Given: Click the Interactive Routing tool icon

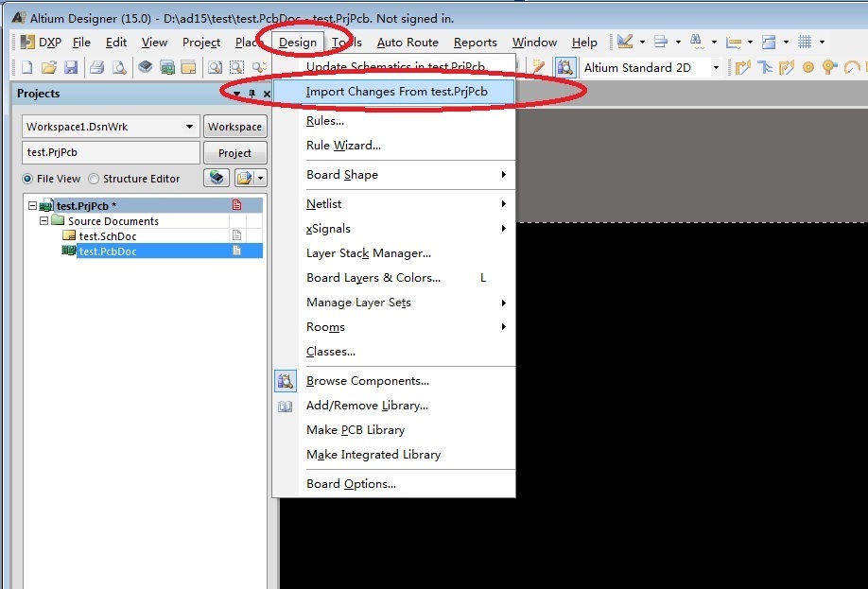Looking at the screenshot, I should (x=742, y=67).
